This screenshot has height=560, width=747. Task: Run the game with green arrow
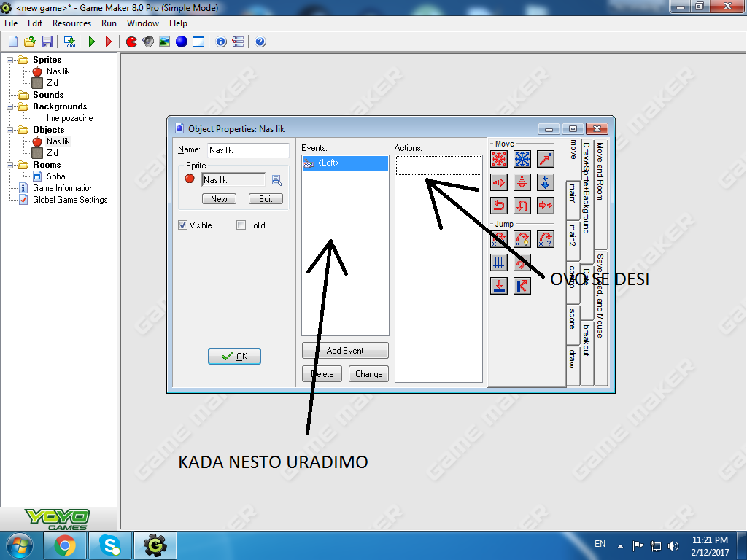(x=92, y=42)
